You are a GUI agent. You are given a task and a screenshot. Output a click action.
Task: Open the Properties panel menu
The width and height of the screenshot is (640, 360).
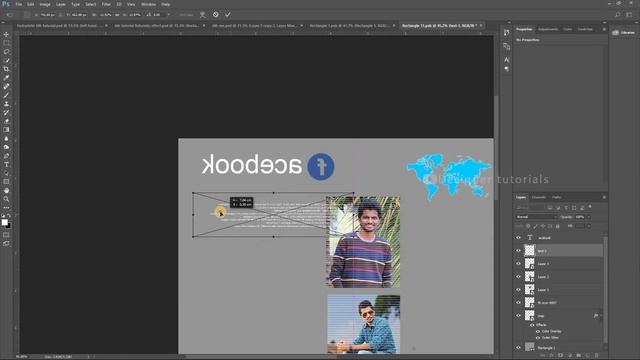(604, 29)
